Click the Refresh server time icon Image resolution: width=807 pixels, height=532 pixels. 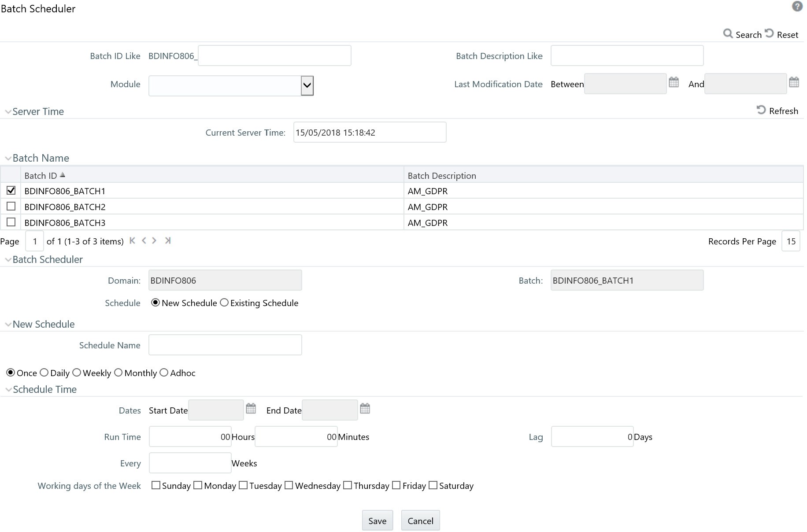[x=761, y=110]
